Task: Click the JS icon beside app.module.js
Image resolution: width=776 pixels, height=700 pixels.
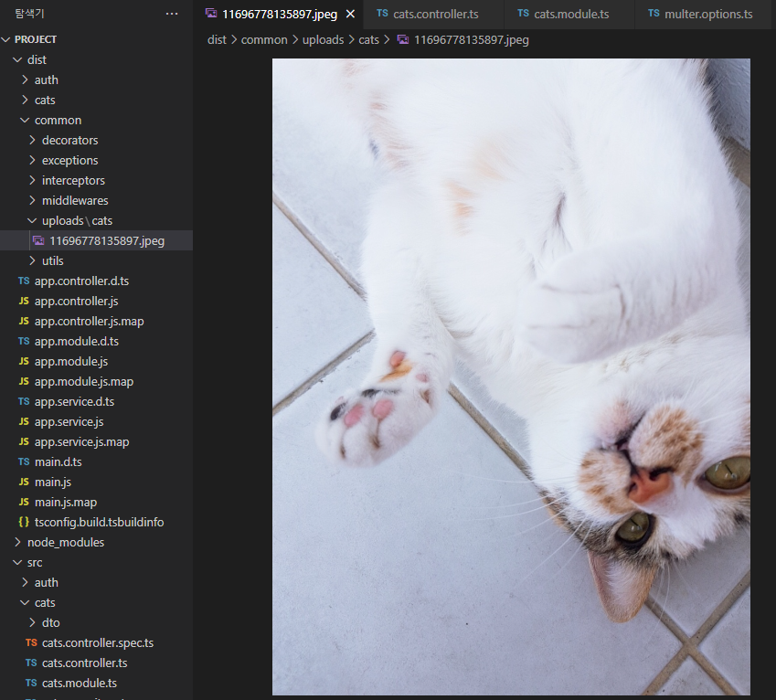Action: (24, 361)
